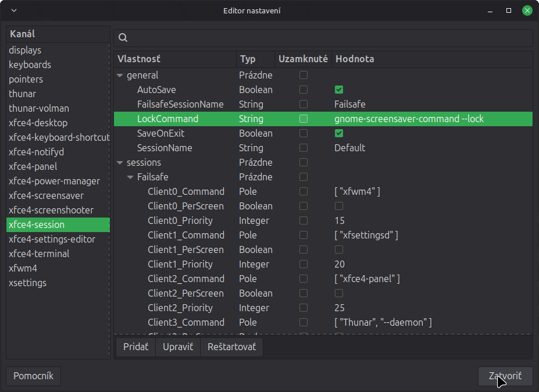Collapse the Failsafe subtree

click(x=131, y=177)
